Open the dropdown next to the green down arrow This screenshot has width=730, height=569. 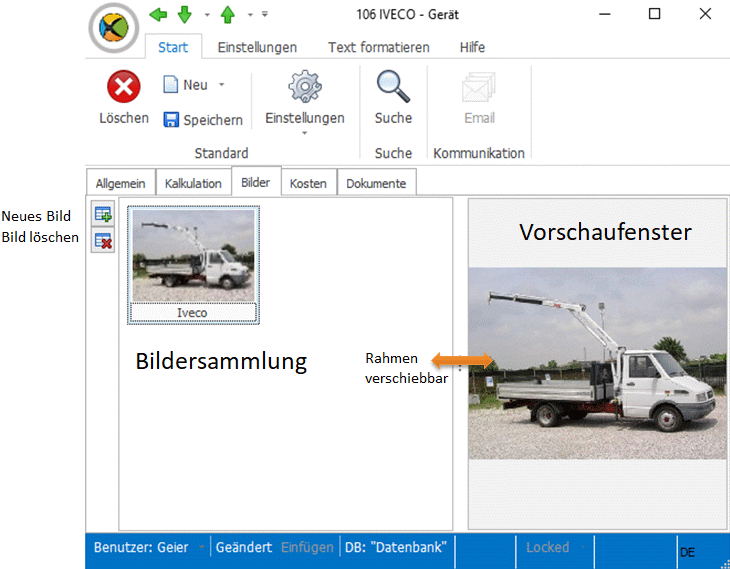207,15
